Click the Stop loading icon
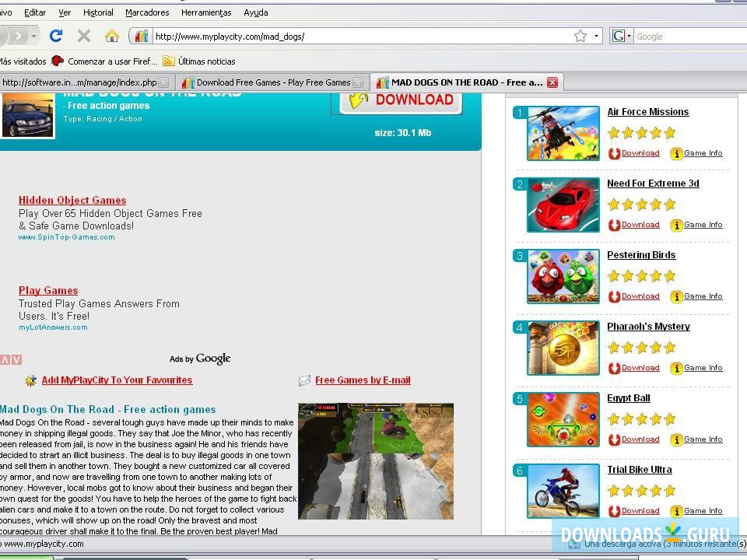The height and width of the screenshot is (560, 747). coord(83,36)
